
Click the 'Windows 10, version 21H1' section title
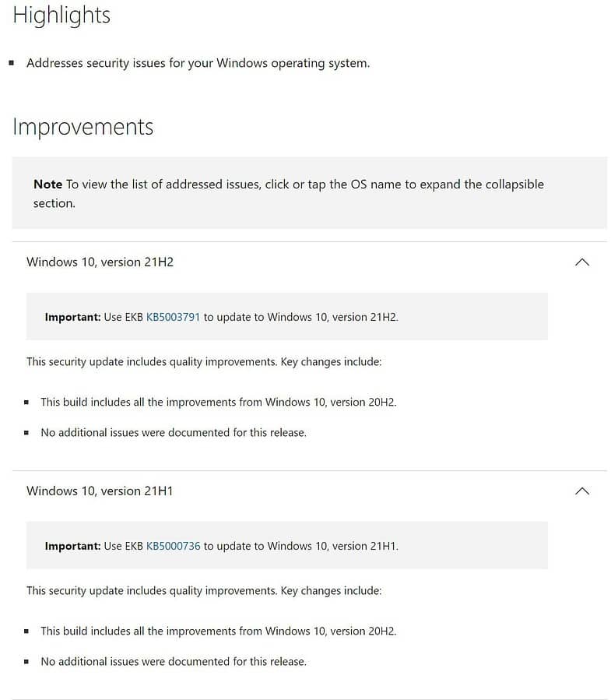click(100, 491)
